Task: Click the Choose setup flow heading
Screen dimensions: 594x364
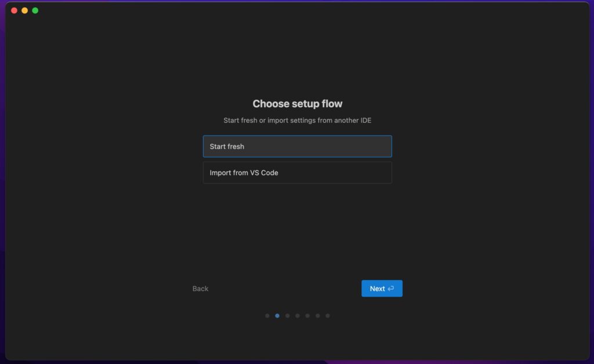Action: click(297, 104)
